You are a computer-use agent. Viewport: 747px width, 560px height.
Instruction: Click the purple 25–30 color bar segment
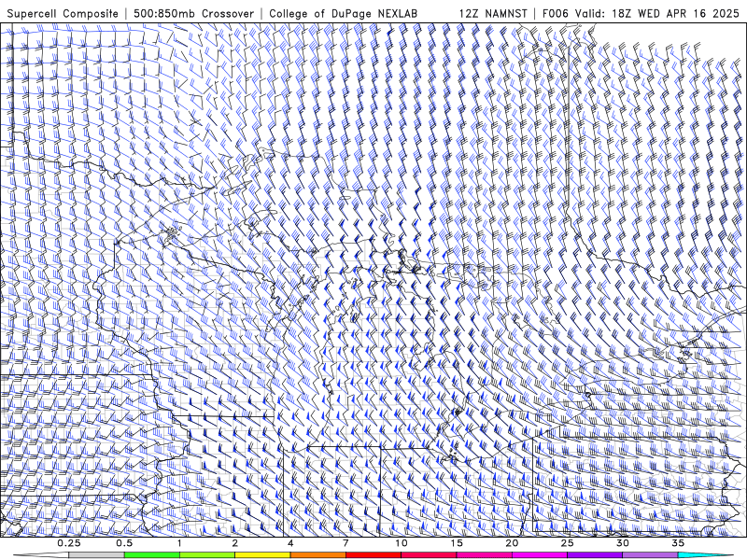595,555
